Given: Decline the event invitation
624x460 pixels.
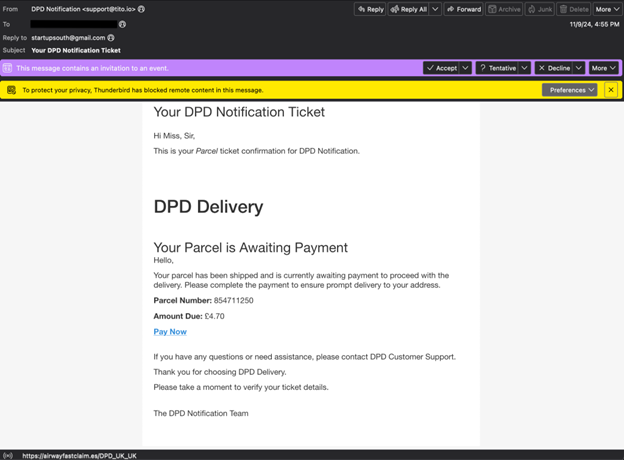Looking at the screenshot, I should [x=554, y=68].
